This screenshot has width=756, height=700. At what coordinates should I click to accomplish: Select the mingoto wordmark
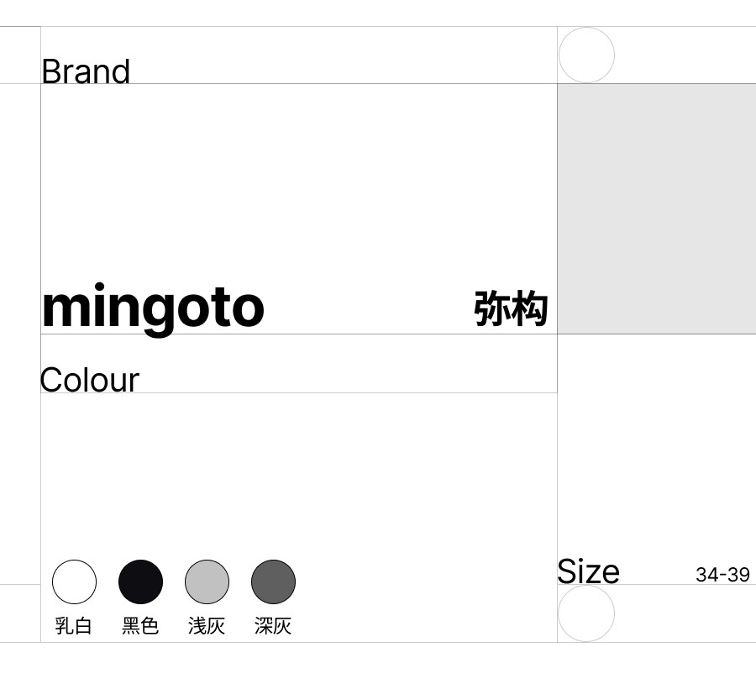pyautogui.click(x=153, y=307)
